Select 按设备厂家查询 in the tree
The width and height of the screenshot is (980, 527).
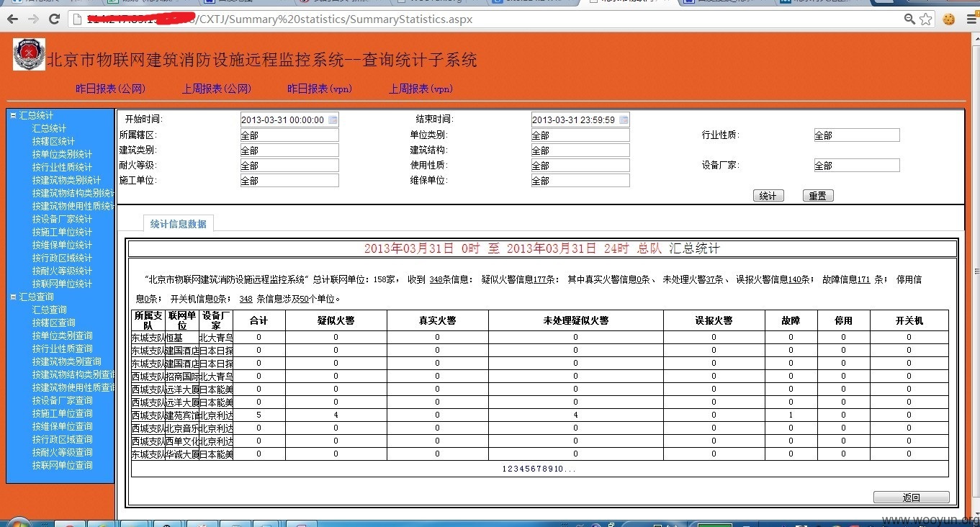click(62, 400)
